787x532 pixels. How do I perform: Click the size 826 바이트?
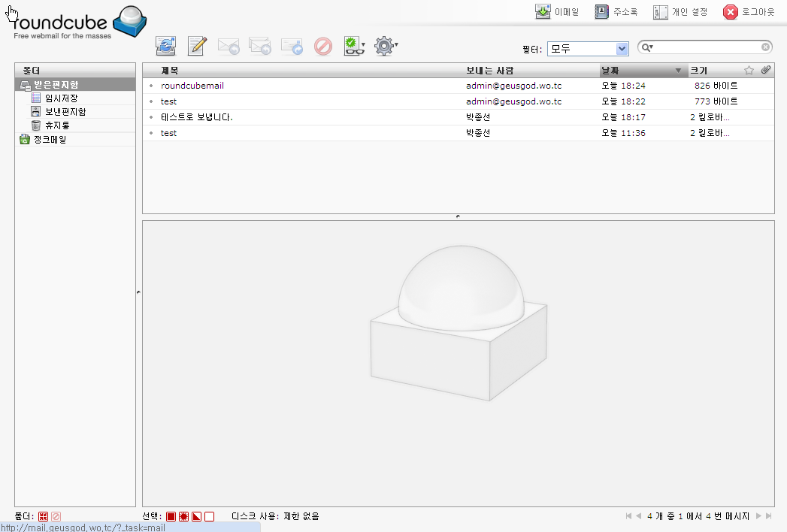(x=716, y=86)
